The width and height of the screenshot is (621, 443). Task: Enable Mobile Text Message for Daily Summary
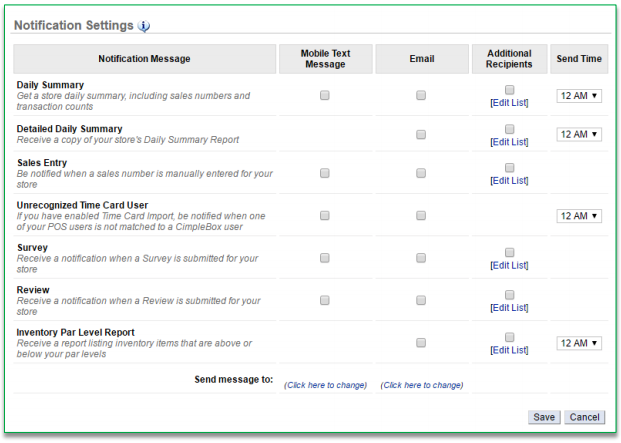pos(324,96)
